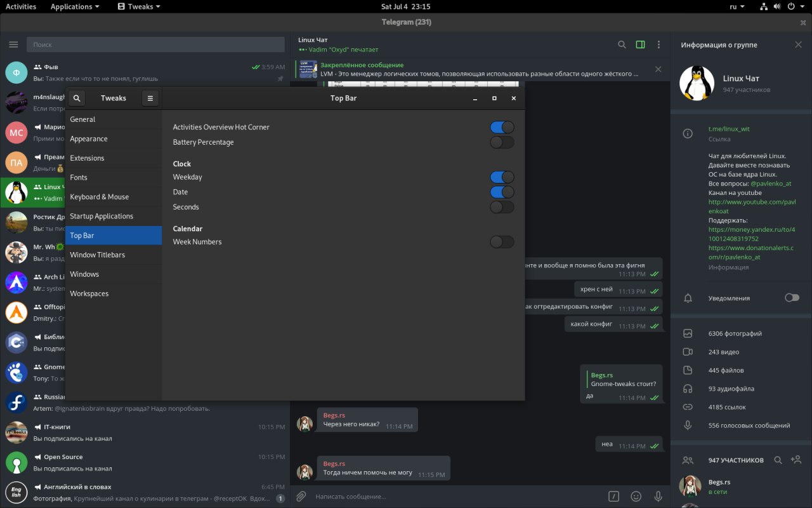Click the network status icon in top bar
Viewport: 812px width, 508px height.
(x=764, y=6)
